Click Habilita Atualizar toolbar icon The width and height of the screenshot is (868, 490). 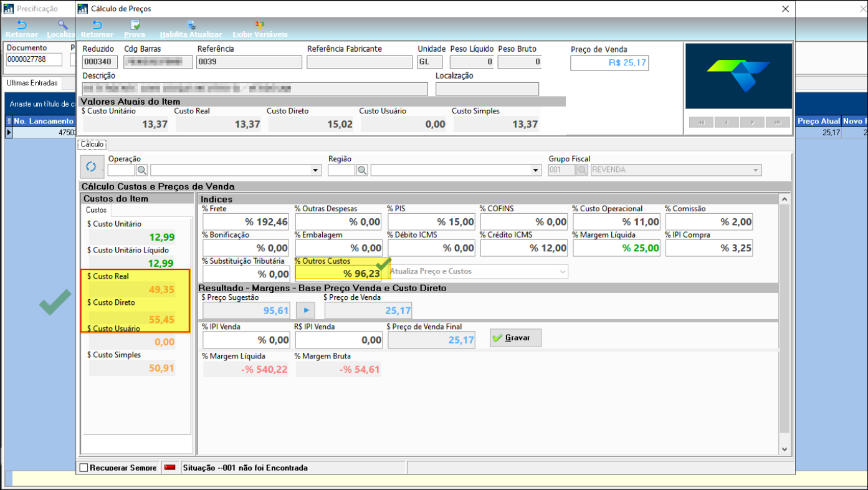click(191, 26)
